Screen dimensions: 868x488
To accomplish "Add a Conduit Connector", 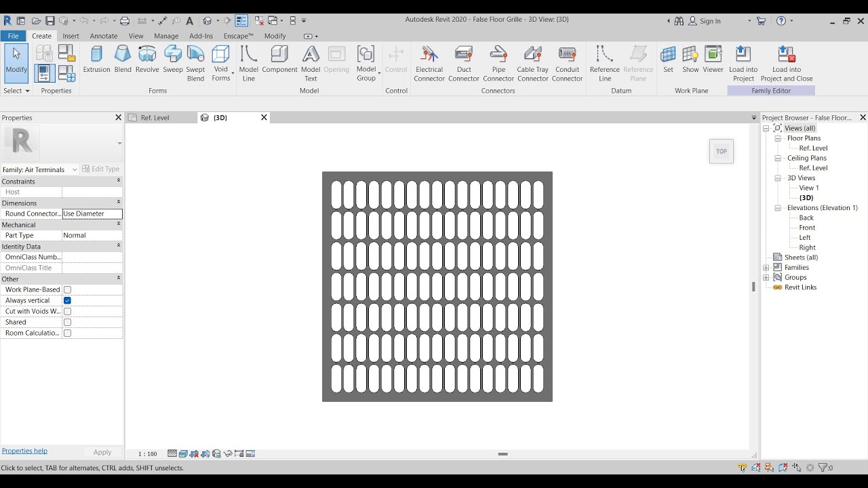I will [568, 63].
